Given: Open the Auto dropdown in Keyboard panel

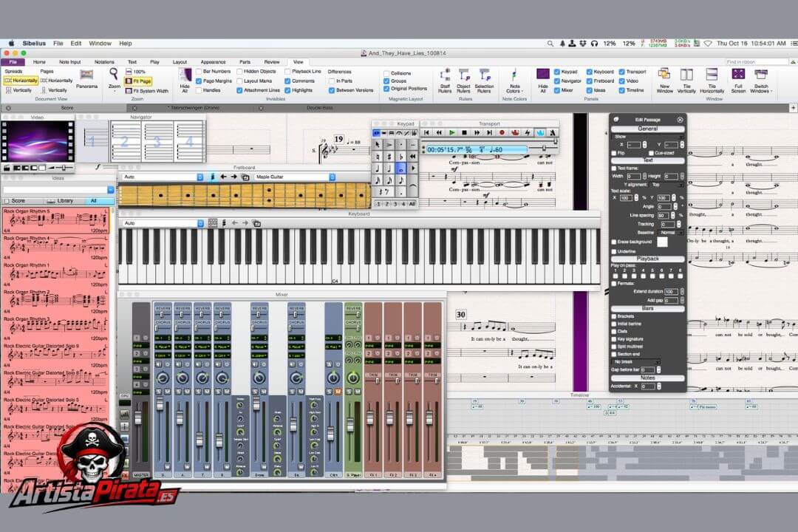Looking at the screenshot, I should [x=163, y=223].
